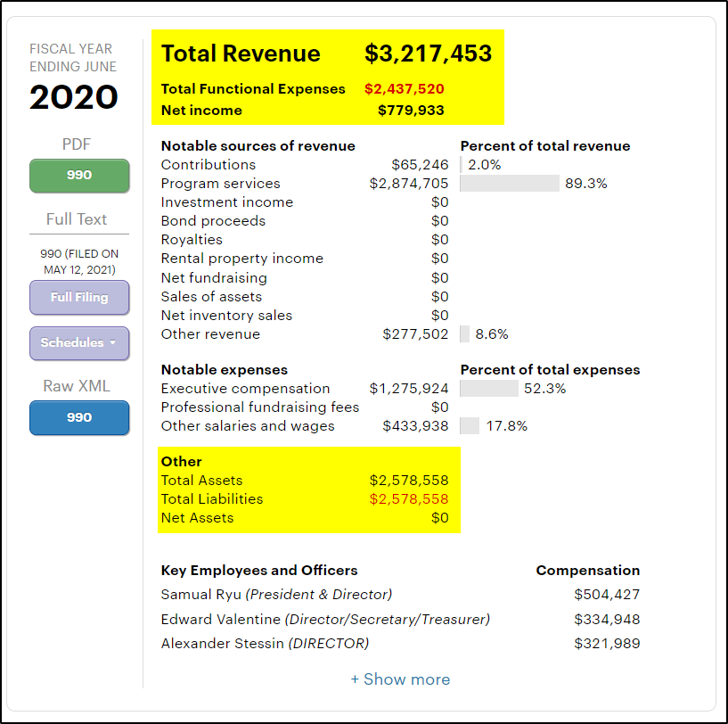Click the Edward Valentine officer name
This screenshot has height=724, width=728.
tap(220, 620)
